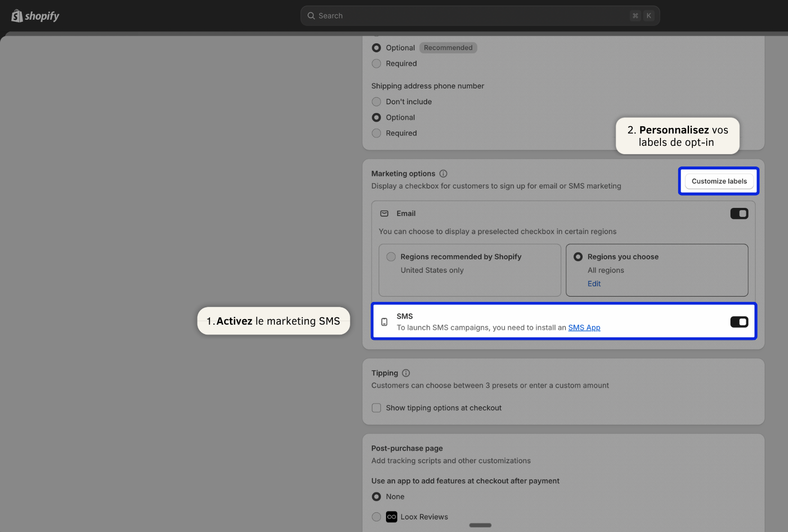Open the SMS App link
This screenshot has width=788, height=532.
click(584, 328)
